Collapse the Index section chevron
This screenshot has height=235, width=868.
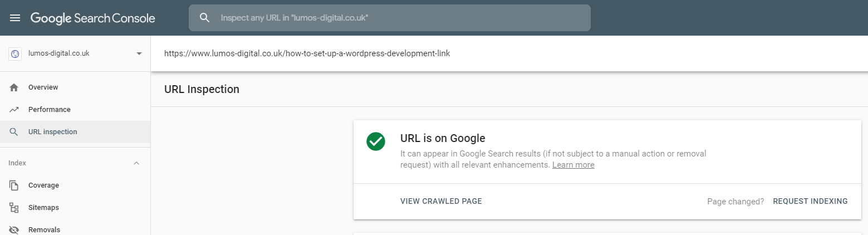coord(136,163)
